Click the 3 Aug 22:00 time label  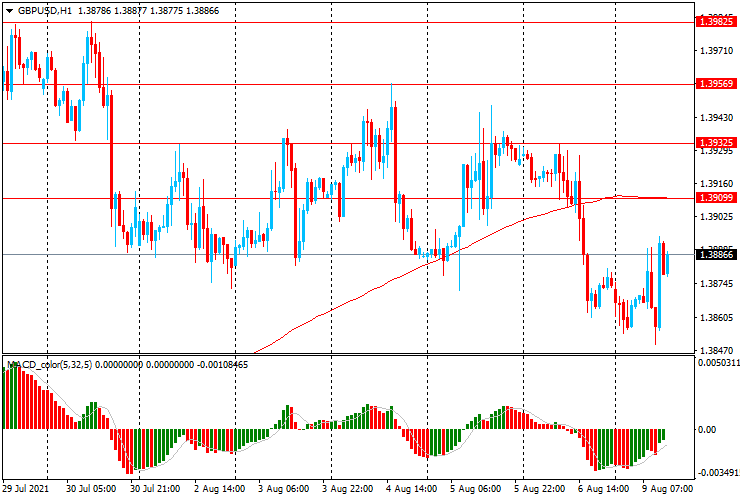point(347,488)
